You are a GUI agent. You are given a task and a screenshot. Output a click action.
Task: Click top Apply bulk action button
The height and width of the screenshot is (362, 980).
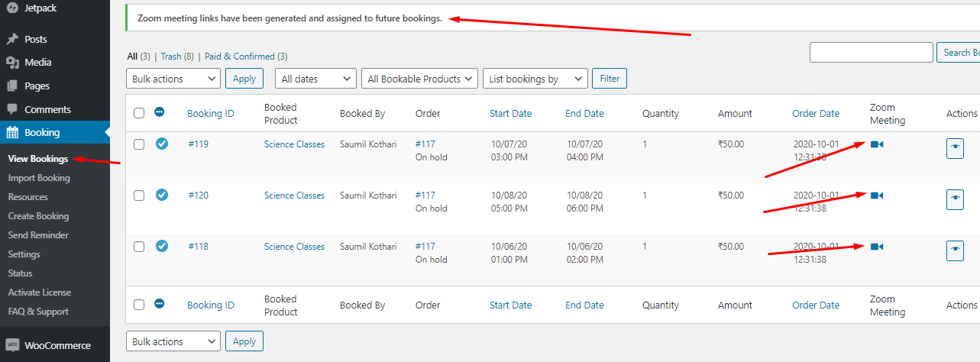[244, 79]
